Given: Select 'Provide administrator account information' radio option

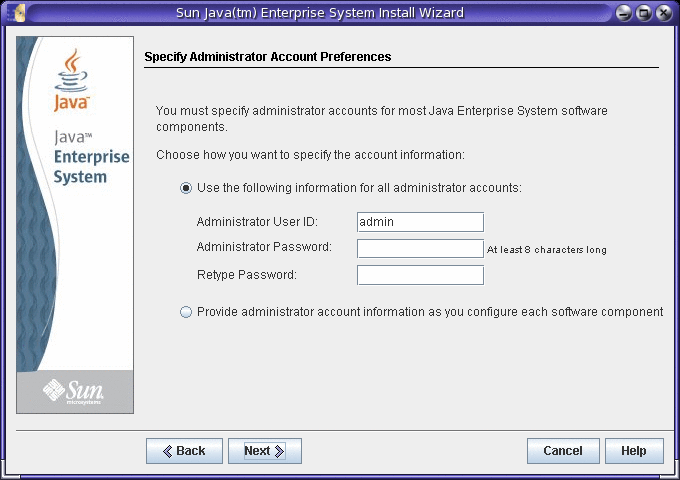Looking at the screenshot, I should coord(186,312).
